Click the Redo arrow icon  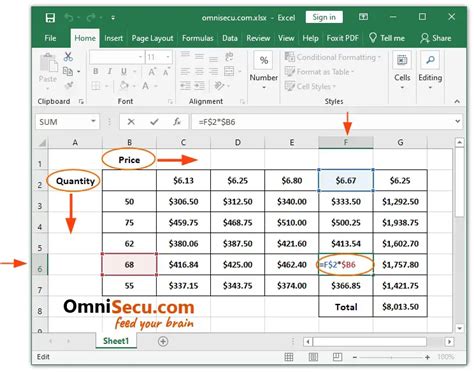point(91,17)
